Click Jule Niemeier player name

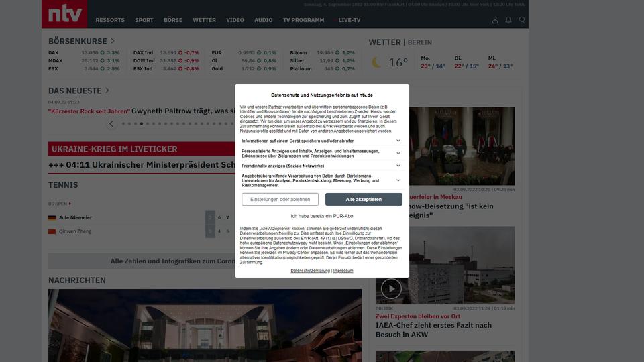click(75, 217)
